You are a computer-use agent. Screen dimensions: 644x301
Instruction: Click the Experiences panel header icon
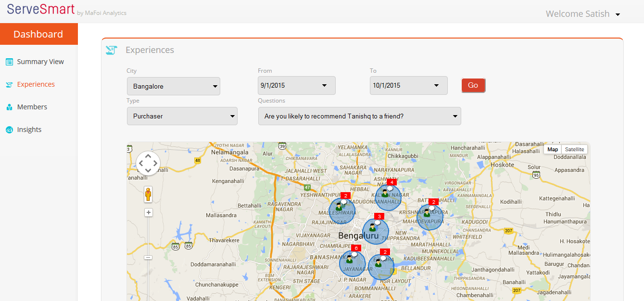(x=112, y=50)
